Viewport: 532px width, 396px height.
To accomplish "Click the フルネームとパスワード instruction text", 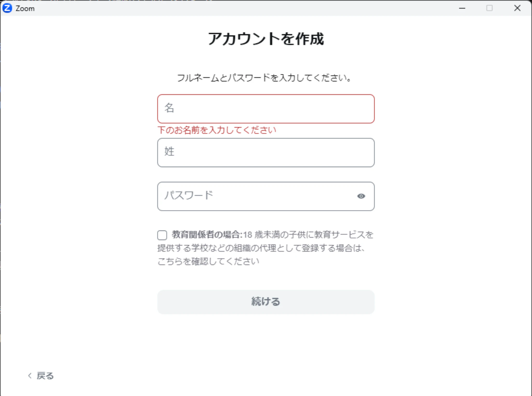I will coord(264,78).
